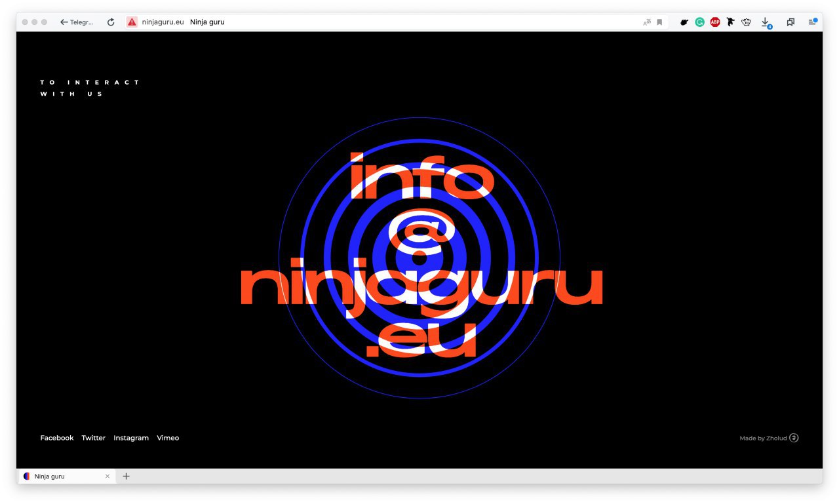Image resolution: width=839 pixels, height=504 pixels.
Task: Click the Ninja guru page title
Action: coord(207,22)
